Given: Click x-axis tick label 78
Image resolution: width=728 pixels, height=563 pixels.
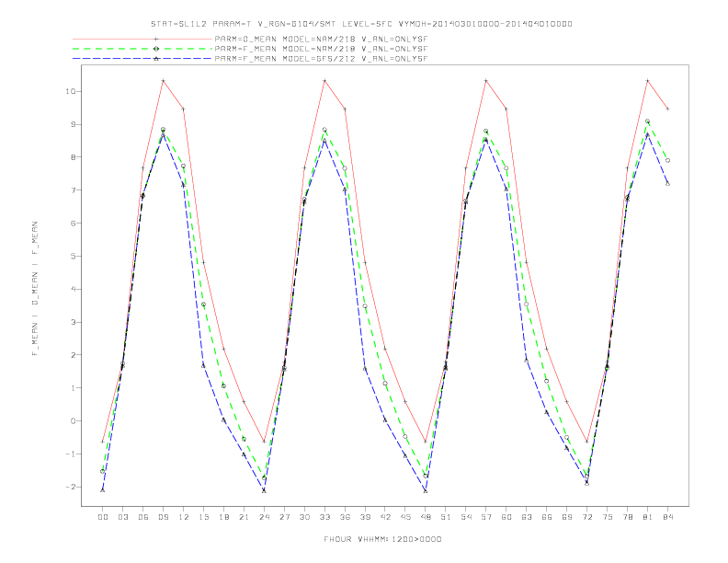Looking at the screenshot, I should [x=627, y=517].
